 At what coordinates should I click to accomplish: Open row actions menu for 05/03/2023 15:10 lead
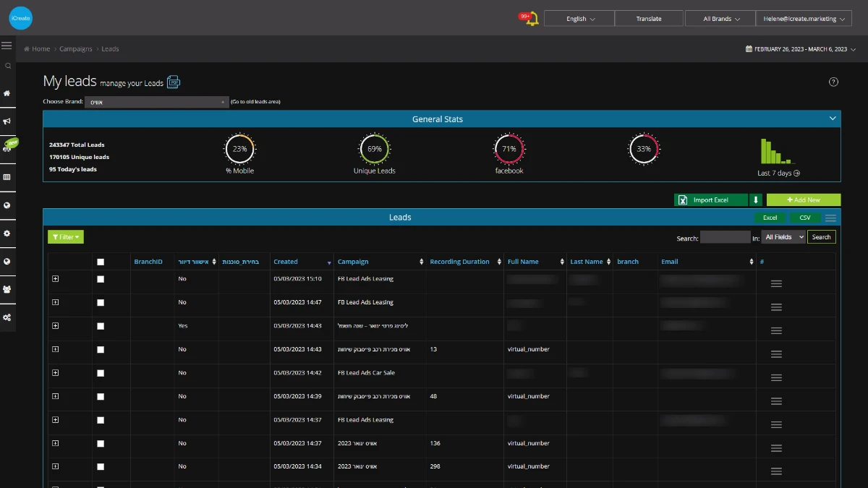coord(776,283)
